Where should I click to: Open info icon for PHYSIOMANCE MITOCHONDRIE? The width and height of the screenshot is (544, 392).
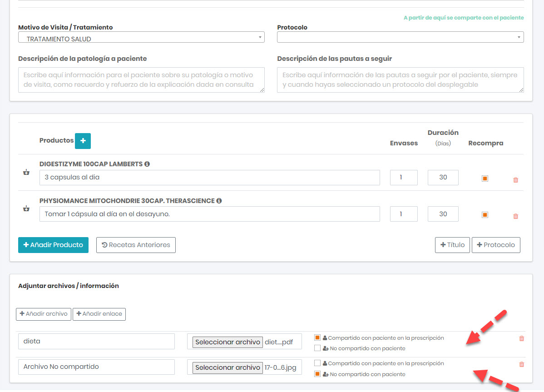click(x=219, y=201)
